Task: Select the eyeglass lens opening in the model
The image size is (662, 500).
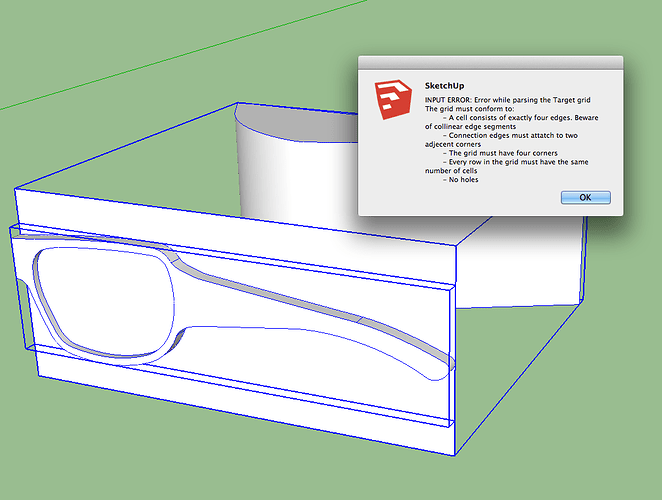Action: [106, 301]
